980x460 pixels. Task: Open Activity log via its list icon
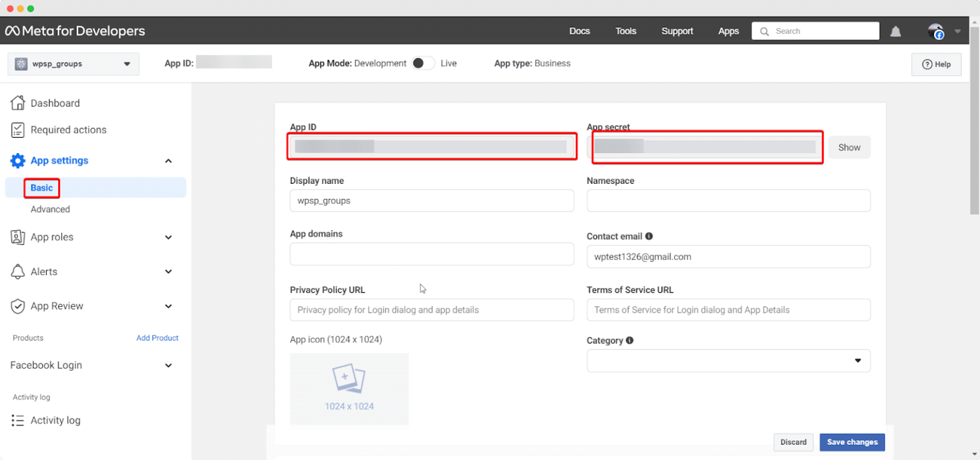[17, 420]
